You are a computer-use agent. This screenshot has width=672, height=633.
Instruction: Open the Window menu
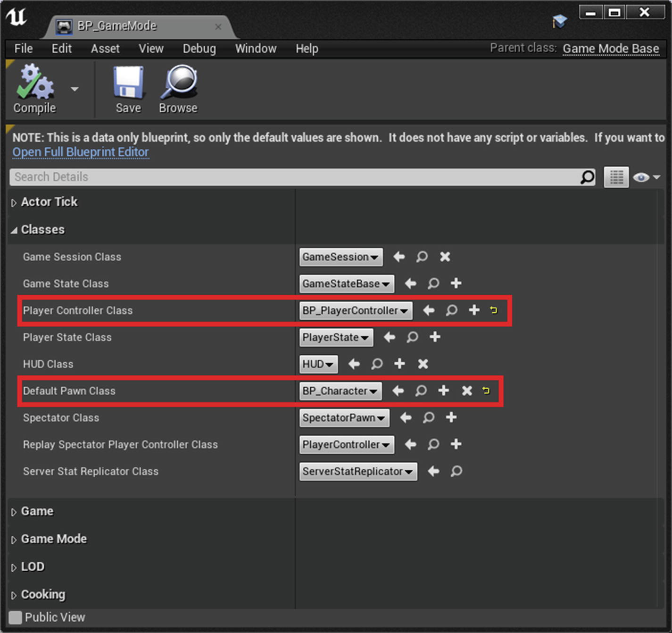click(x=256, y=49)
